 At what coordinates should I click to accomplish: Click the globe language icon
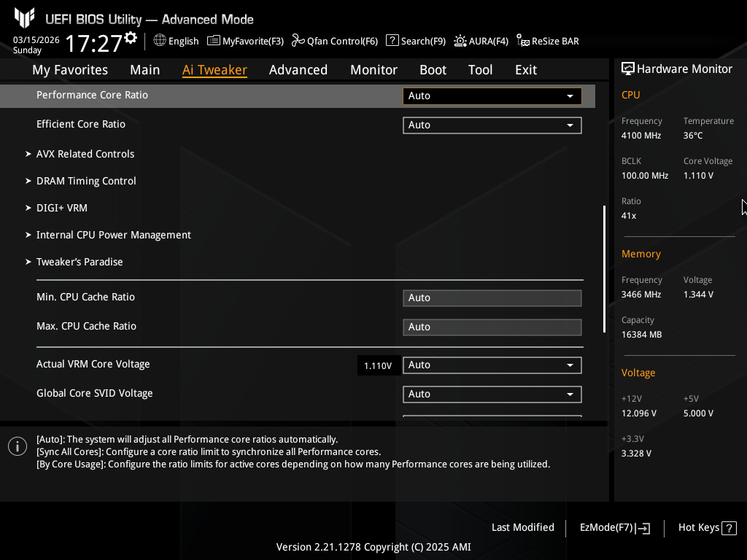(x=160, y=41)
